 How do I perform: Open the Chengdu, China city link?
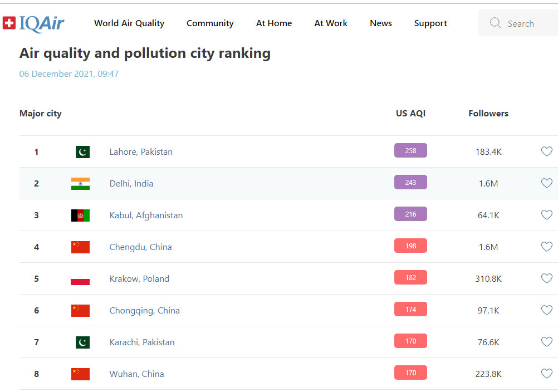pos(140,247)
